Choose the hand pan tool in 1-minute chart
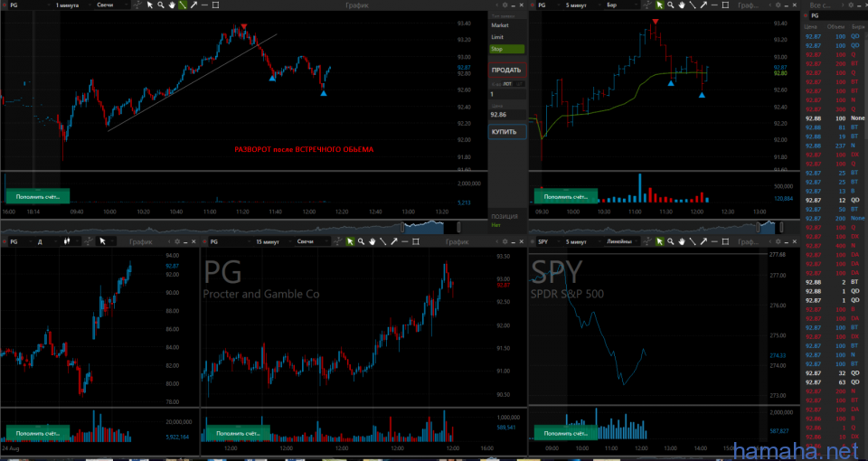The width and height of the screenshot is (868, 461). [172, 5]
